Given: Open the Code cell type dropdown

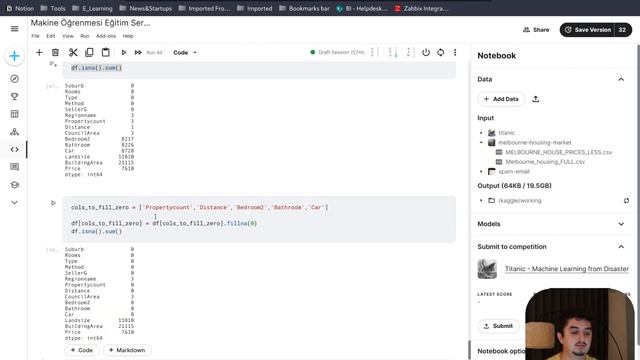Looking at the screenshot, I should coord(185,53).
